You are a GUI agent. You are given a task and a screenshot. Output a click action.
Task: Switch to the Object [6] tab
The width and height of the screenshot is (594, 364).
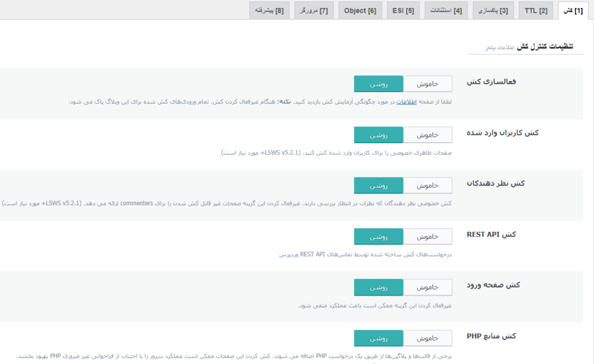click(360, 10)
